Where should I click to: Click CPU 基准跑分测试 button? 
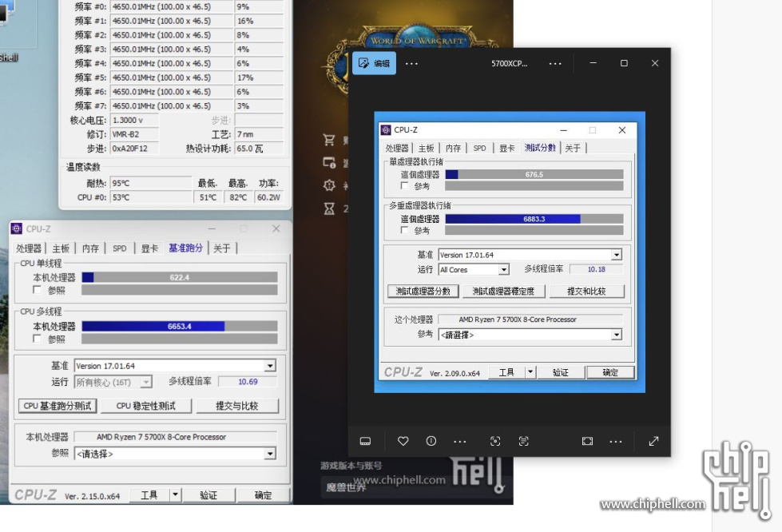coord(58,406)
